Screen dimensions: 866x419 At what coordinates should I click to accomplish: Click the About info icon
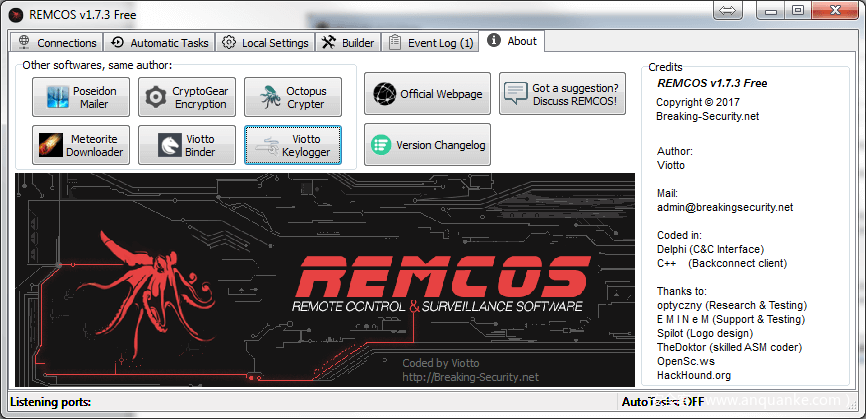click(494, 40)
